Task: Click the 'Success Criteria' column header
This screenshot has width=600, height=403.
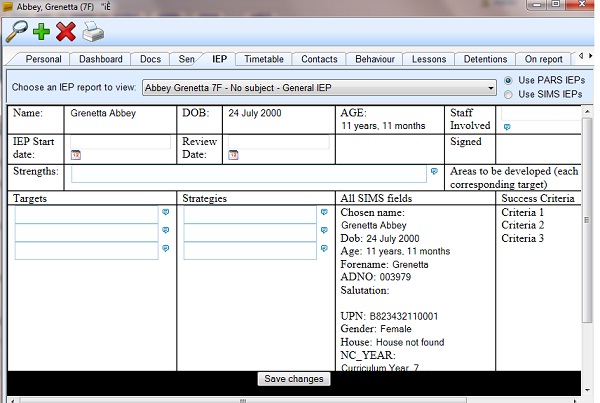Action: click(x=538, y=198)
